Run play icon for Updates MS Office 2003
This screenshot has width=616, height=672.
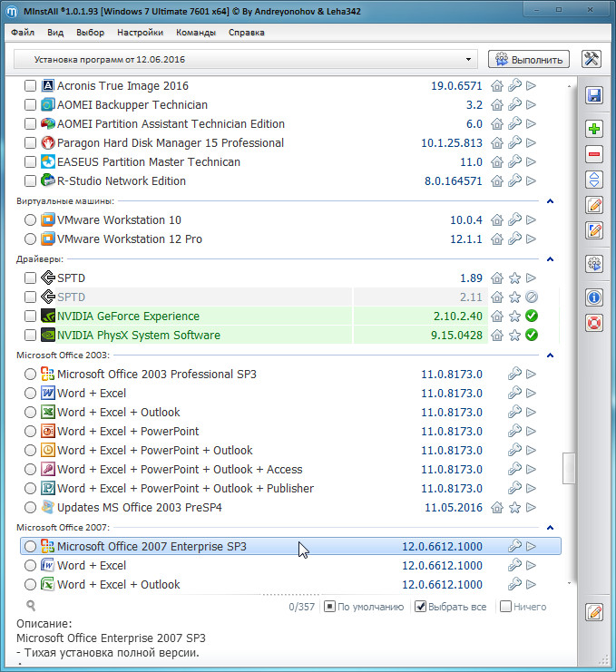tap(531, 508)
